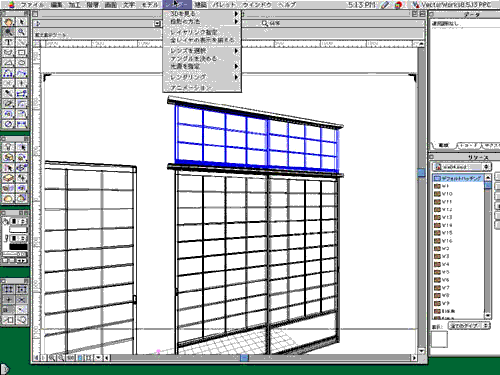
Task: Open the 投影の方法 submenu
Action: [x=202, y=21]
